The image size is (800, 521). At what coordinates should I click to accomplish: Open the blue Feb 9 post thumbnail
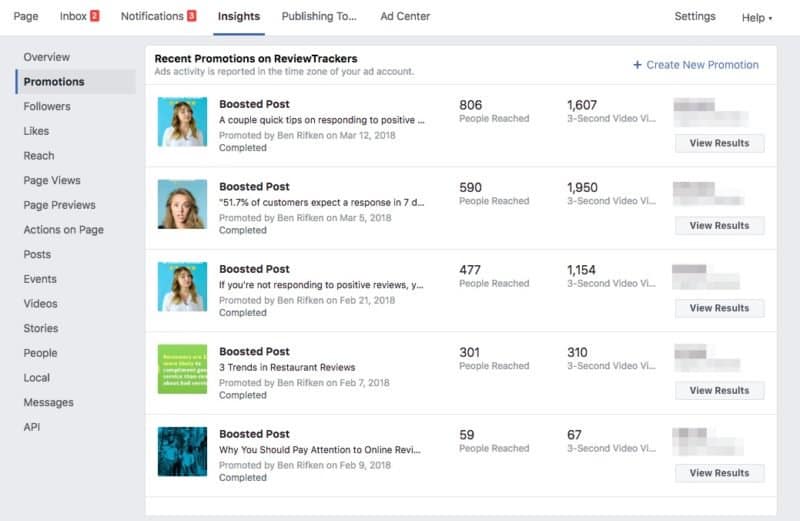(x=182, y=452)
